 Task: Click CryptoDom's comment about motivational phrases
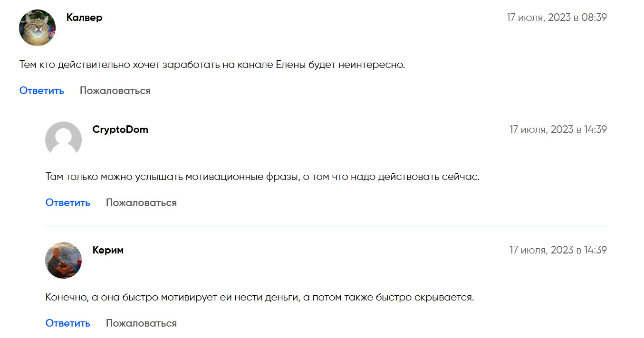click(262, 177)
